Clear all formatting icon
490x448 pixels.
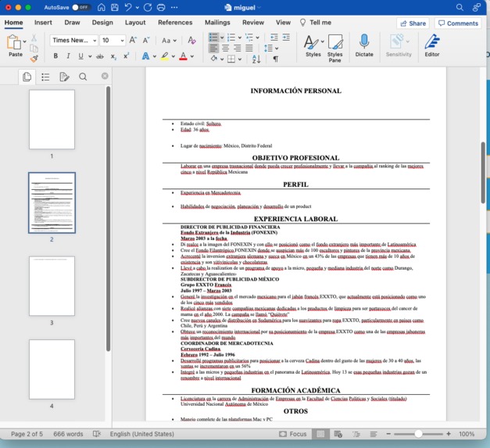191,40
